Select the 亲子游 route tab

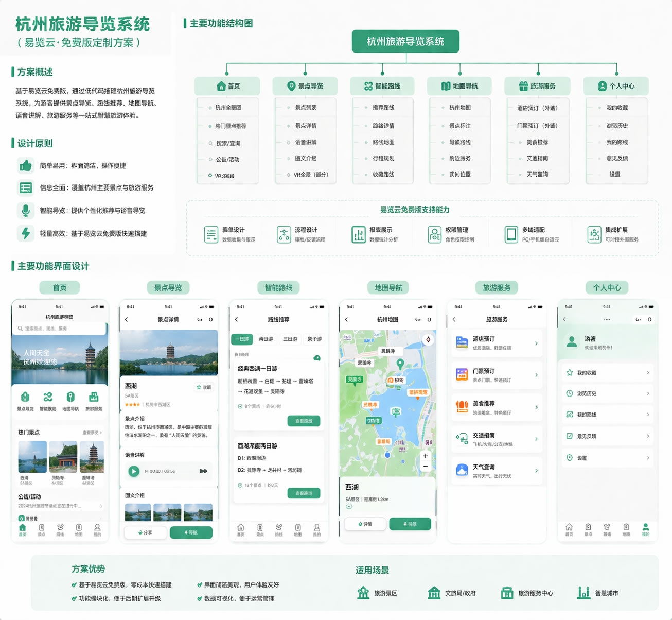tap(314, 339)
